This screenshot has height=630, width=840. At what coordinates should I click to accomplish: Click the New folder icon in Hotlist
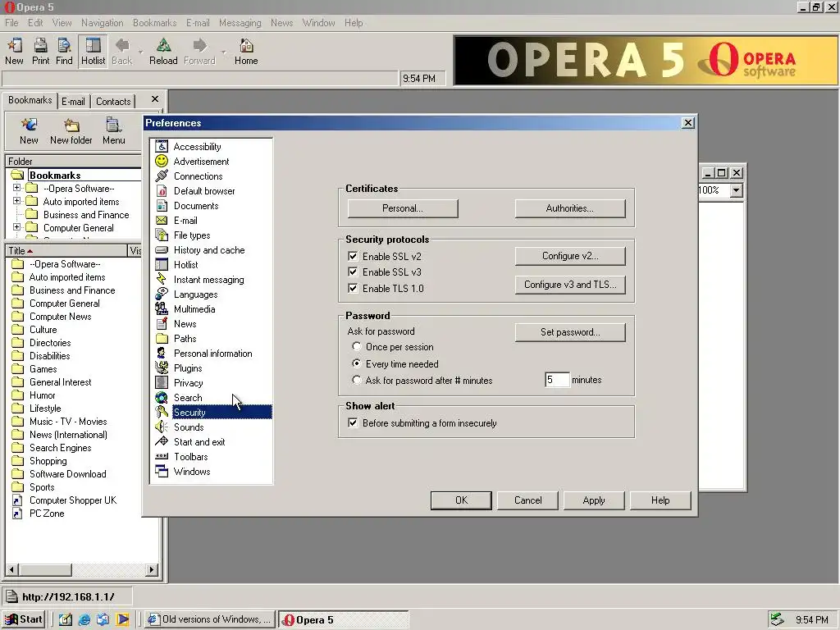(71, 132)
